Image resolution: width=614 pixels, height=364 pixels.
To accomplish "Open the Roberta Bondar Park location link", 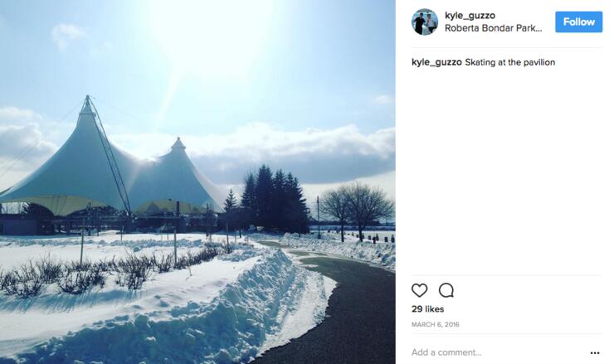I will coord(494,28).
